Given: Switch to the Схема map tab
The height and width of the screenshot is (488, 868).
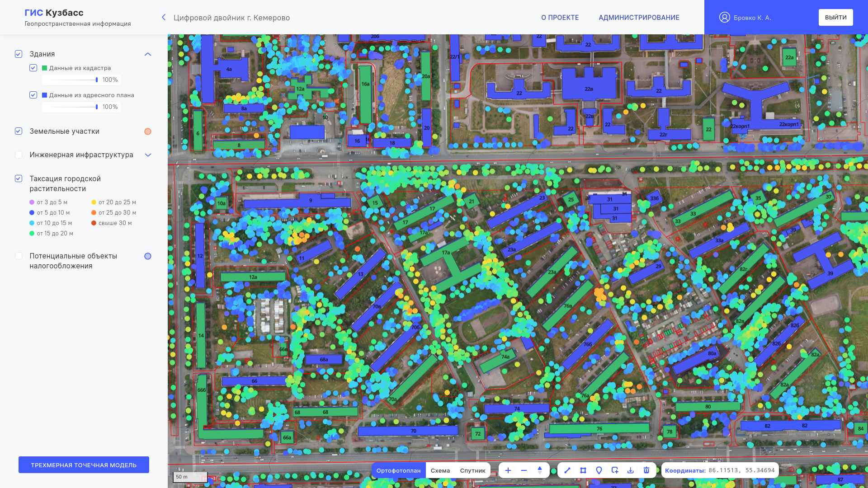Looking at the screenshot, I should 440,470.
